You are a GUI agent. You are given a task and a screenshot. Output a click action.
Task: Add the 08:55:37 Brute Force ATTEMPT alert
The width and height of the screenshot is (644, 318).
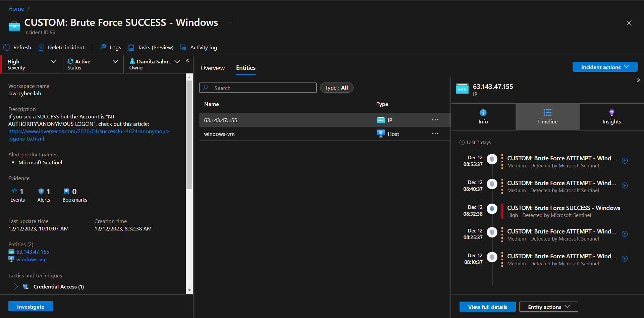click(625, 161)
